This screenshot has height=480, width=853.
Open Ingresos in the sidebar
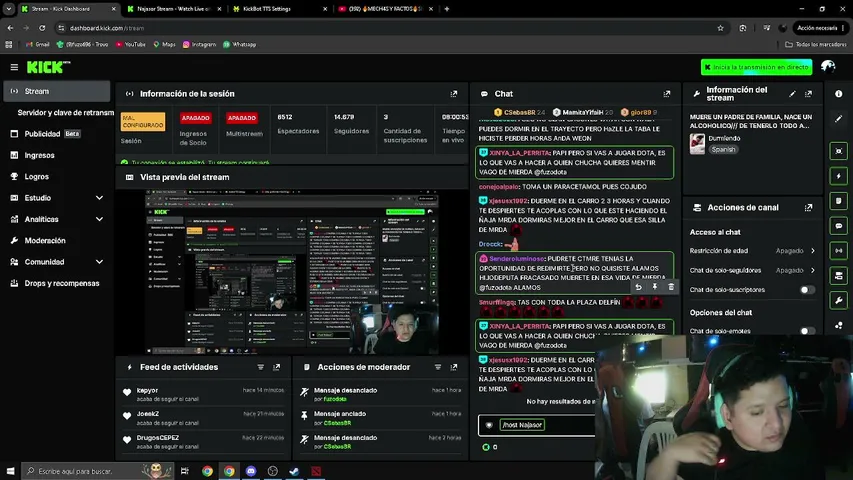(x=57, y=155)
